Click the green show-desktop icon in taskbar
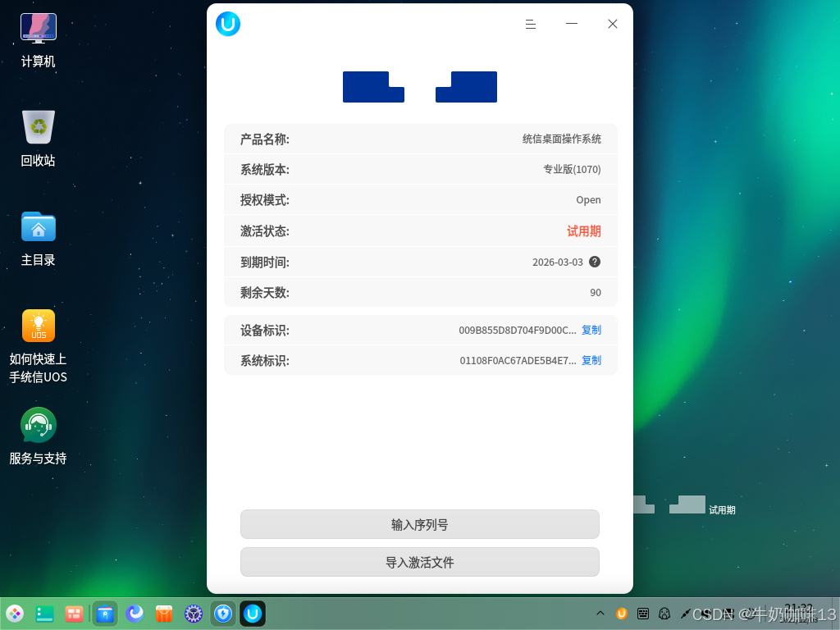This screenshot has width=840, height=630. point(44,614)
